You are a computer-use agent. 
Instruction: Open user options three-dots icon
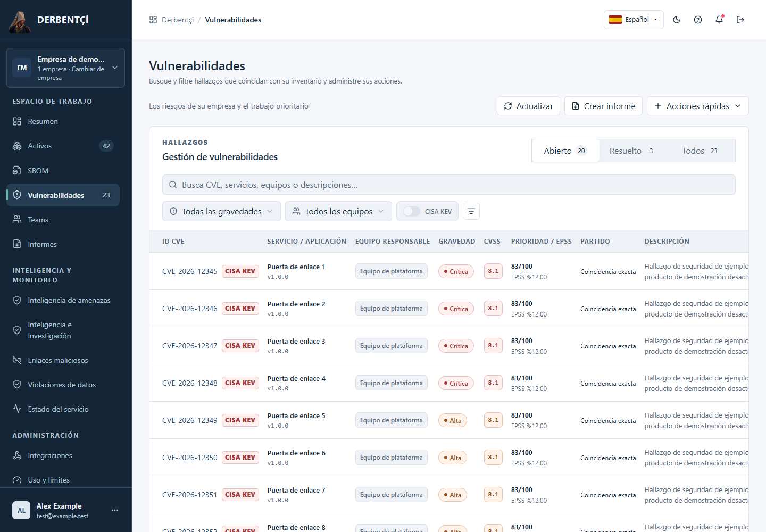coord(115,510)
